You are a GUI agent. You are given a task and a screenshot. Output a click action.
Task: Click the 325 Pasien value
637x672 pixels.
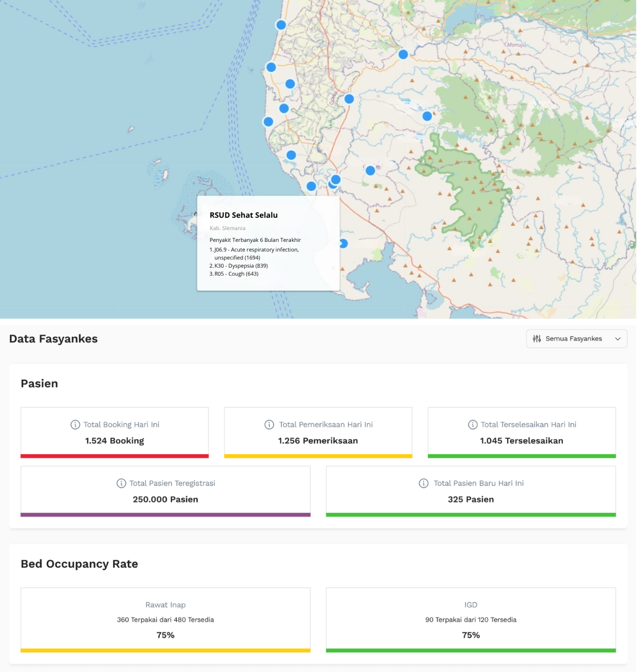[x=471, y=499]
